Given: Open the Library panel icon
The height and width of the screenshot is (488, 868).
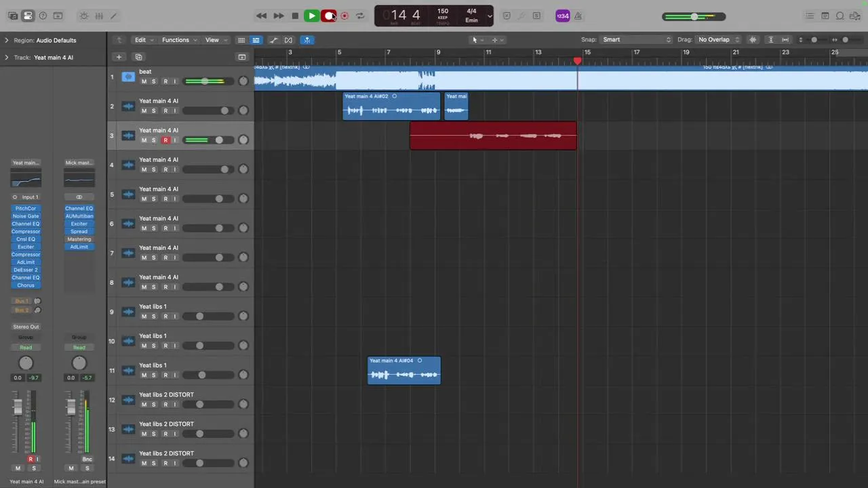Looking at the screenshot, I should point(13,16).
